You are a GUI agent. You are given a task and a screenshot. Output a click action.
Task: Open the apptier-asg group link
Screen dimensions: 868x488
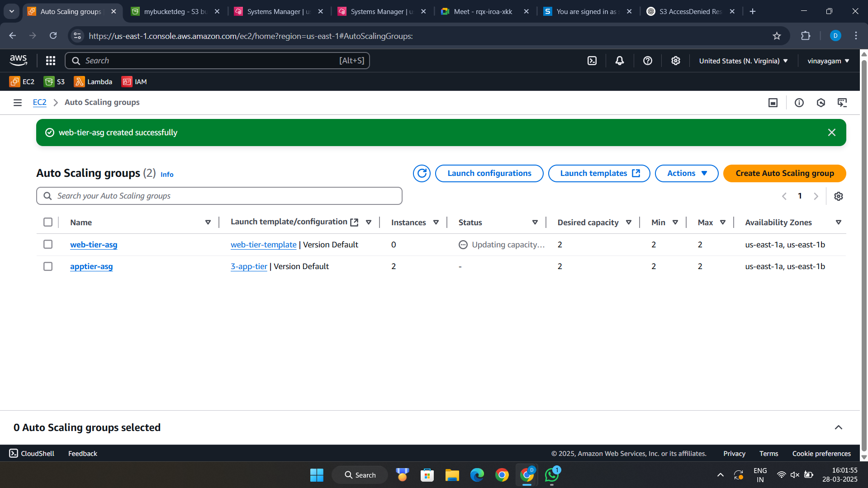click(91, 266)
